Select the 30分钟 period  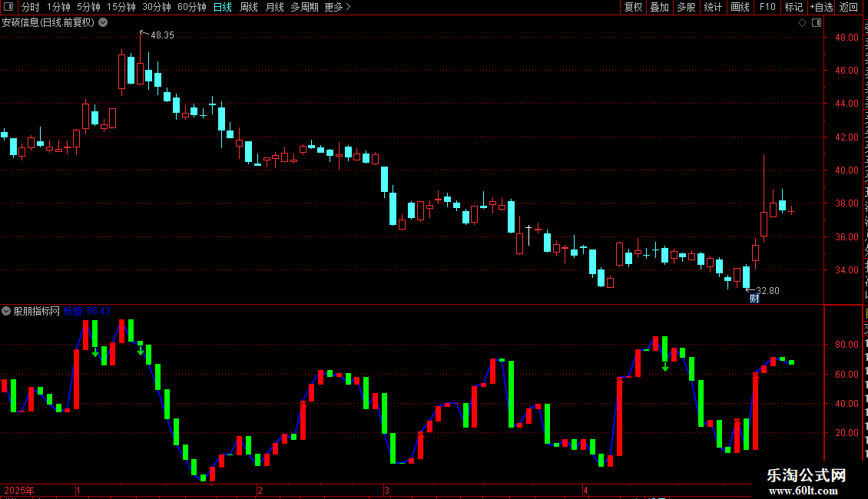pyautogui.click(x=157, y=7)
